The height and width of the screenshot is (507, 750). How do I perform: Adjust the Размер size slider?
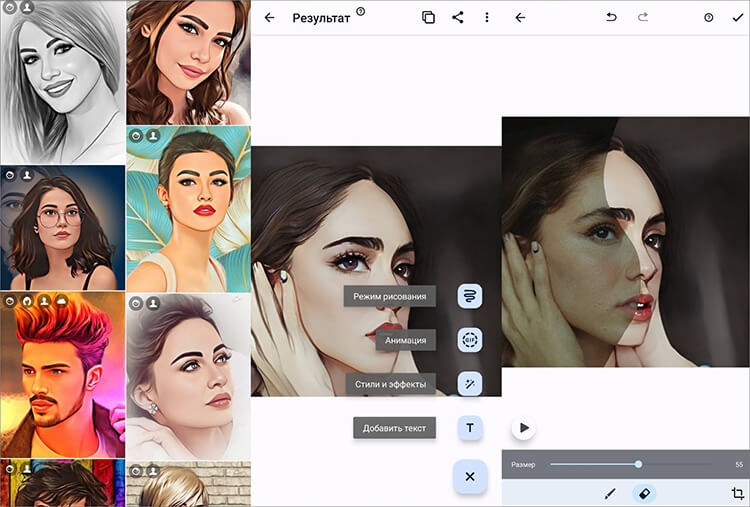630,464
